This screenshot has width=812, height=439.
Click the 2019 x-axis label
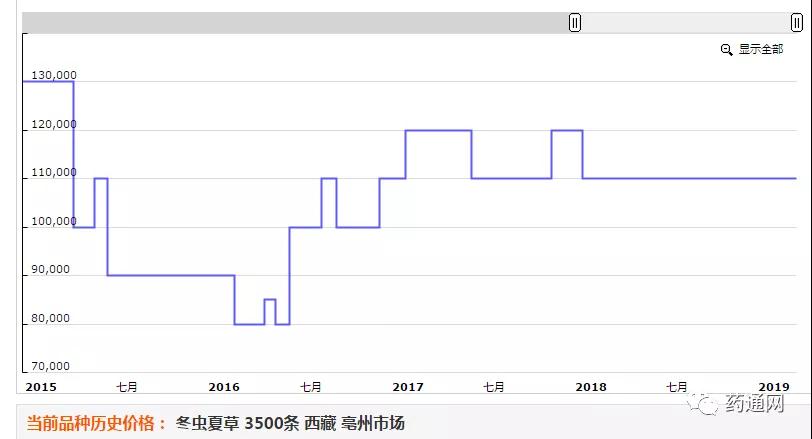[x=774, y=387]
